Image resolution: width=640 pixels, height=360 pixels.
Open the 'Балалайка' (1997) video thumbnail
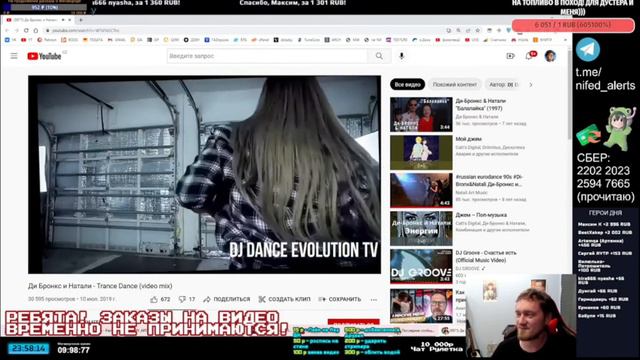pos(421,114)
